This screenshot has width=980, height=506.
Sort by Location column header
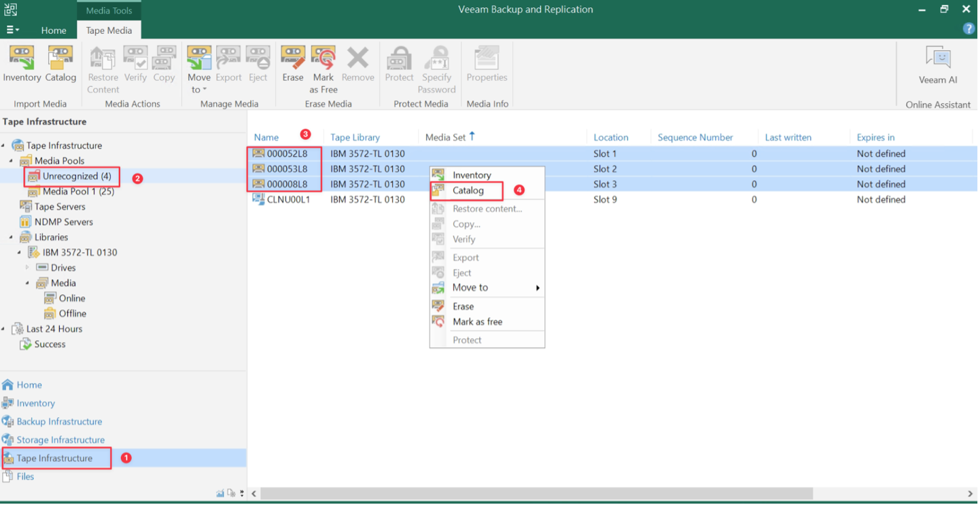pos(611,137)
